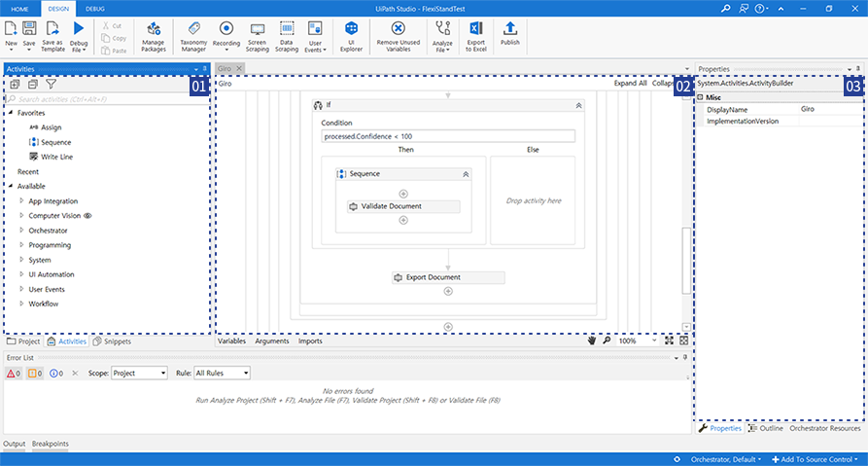Collapse the Favorites group
This screenshot has height=466, width=868.
coord(11,113)
